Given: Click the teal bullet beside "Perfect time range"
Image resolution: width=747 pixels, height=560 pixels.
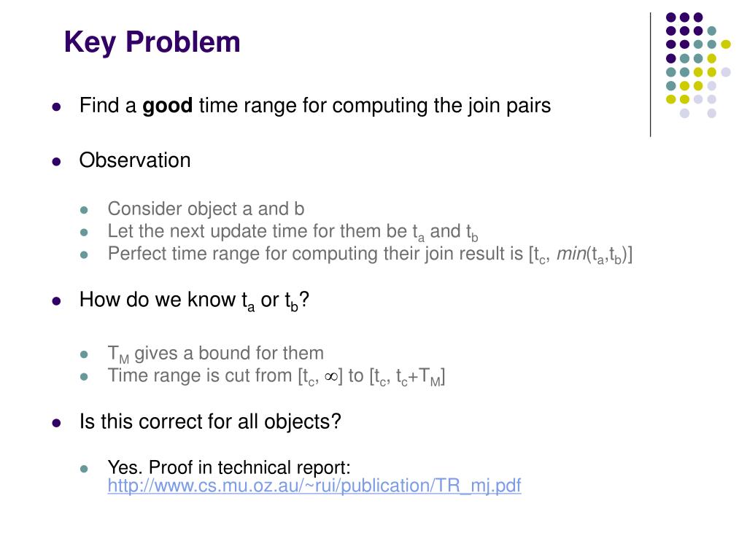Looking at the screenshot, I should click(x=85, y=254).
